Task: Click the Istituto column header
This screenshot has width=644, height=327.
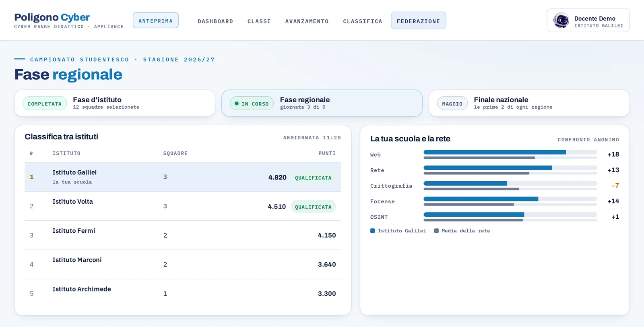Action: (66, 153)
